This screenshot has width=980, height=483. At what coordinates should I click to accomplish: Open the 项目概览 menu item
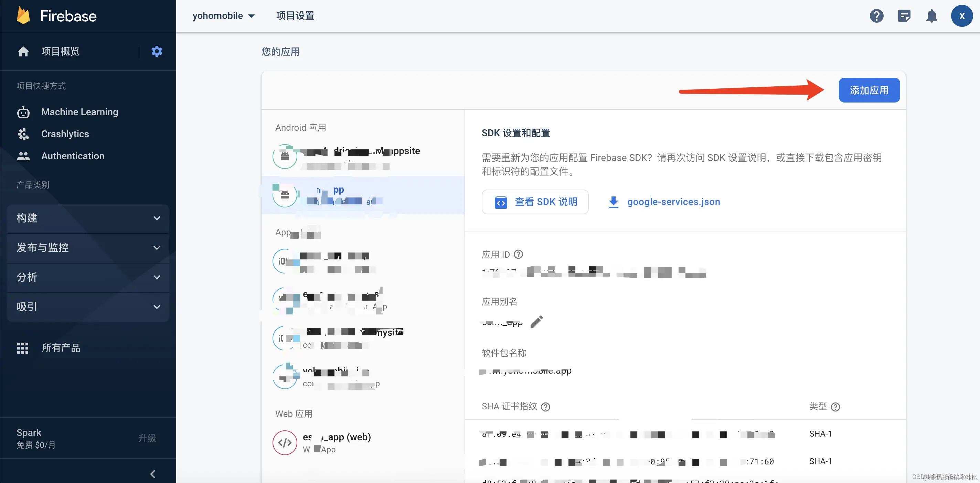(60, 51)
